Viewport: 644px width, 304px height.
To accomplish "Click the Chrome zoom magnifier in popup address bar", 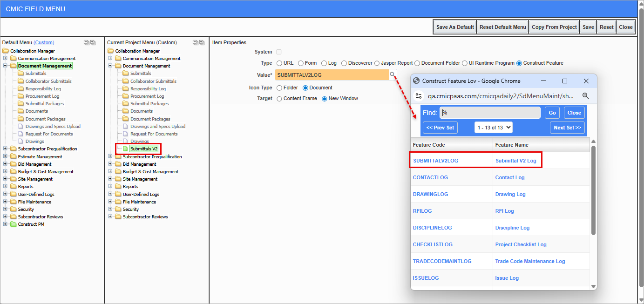I will 586,96.
